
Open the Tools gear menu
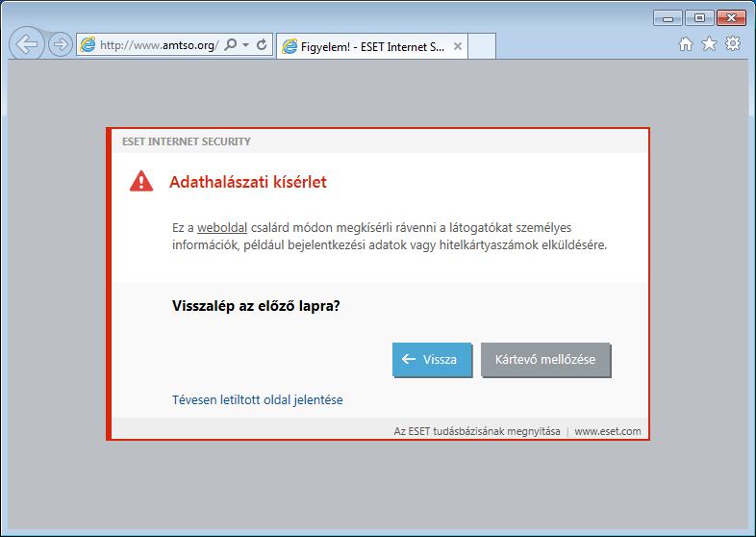pos(733,43)
